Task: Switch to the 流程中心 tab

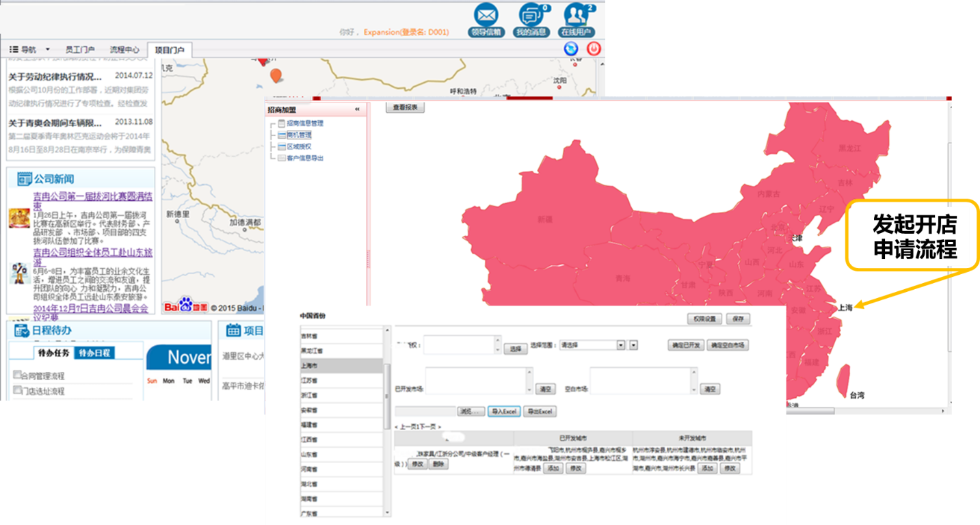Action: click(x=124, y=49)
